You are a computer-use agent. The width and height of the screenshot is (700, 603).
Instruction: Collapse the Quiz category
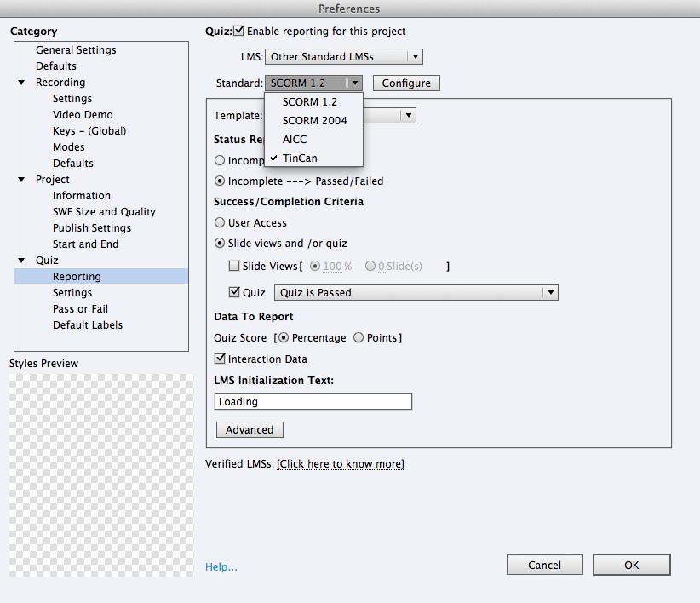coord(21,261)
